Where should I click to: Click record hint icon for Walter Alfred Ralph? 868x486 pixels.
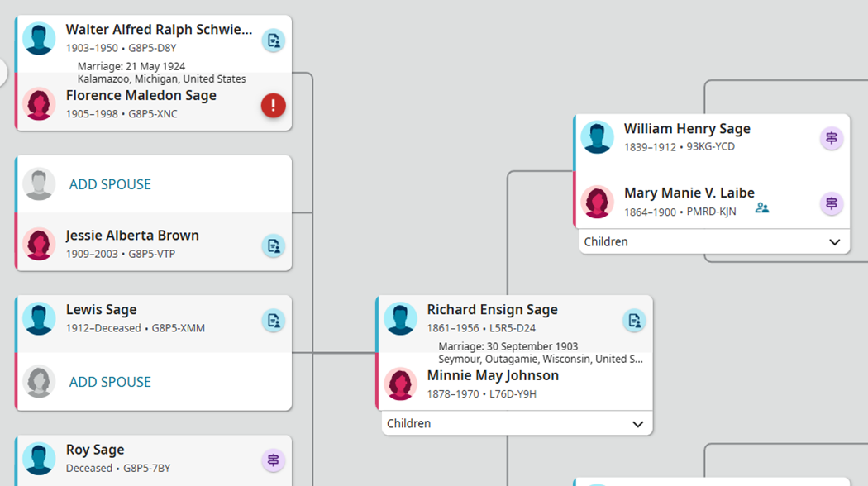(x=274, y=40)
